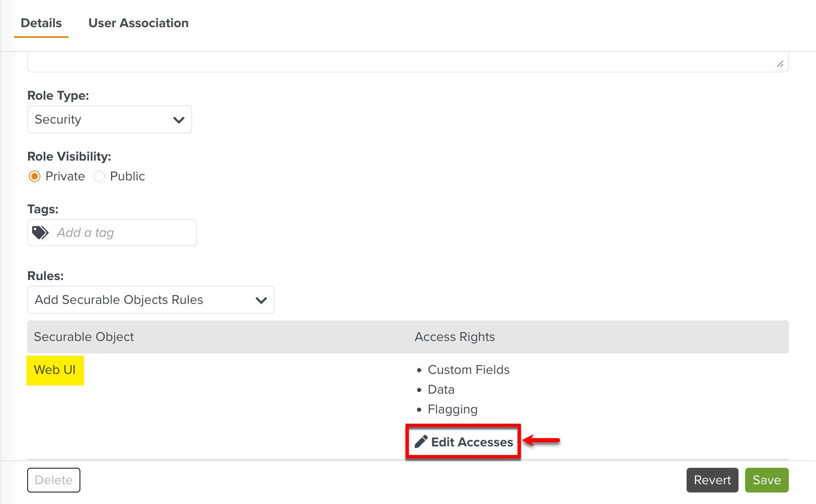Click the Rules dropdown chevron arrow
The image size is (816, 504).
click(261, 300)
